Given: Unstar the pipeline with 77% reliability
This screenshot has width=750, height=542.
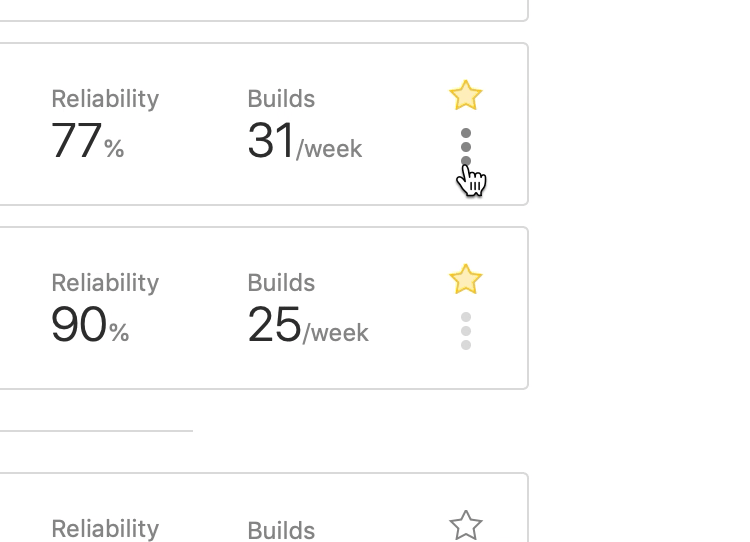Looking at the screenshot, I should pyautogui.click(x=466, y=96).
